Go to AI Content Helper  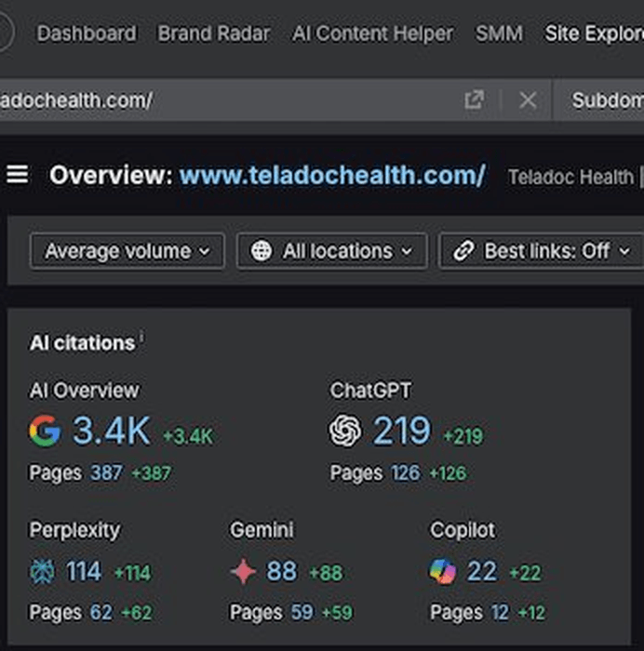372,33
